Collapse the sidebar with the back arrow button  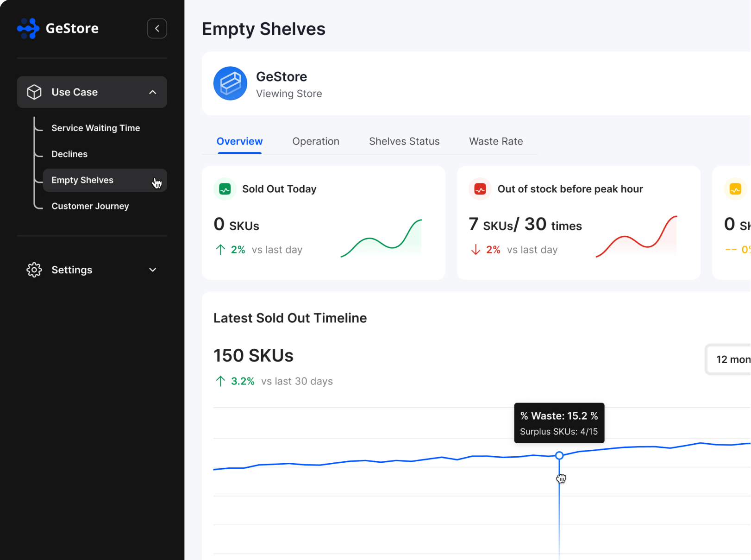pos(157,28)
